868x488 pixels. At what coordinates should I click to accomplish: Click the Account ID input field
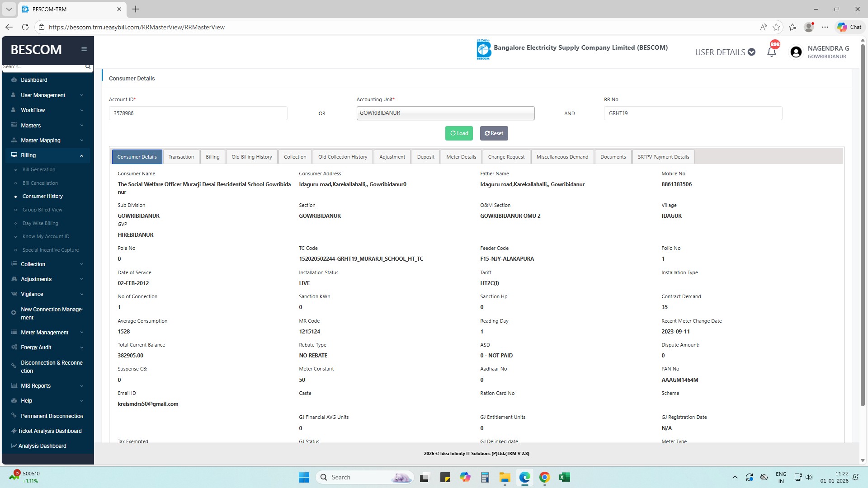click(x=198, y=113)
